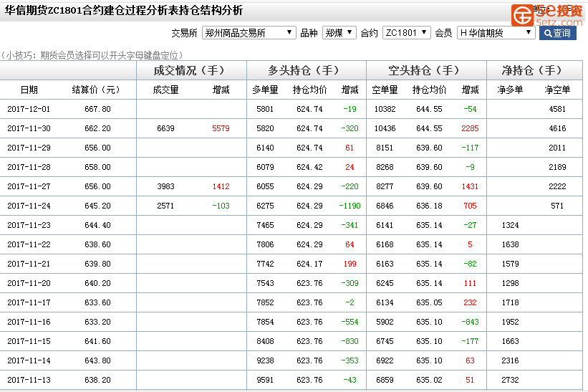This screenshot has width=588, height=392.
Task: Open the 会员 华信期货 dropdown
Action: 496,33
